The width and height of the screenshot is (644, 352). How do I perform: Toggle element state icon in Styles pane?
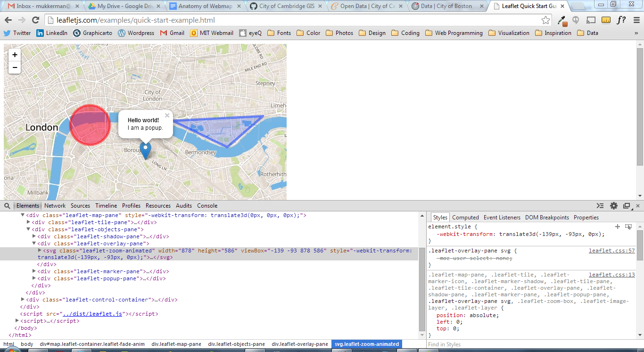click(628, 226)
